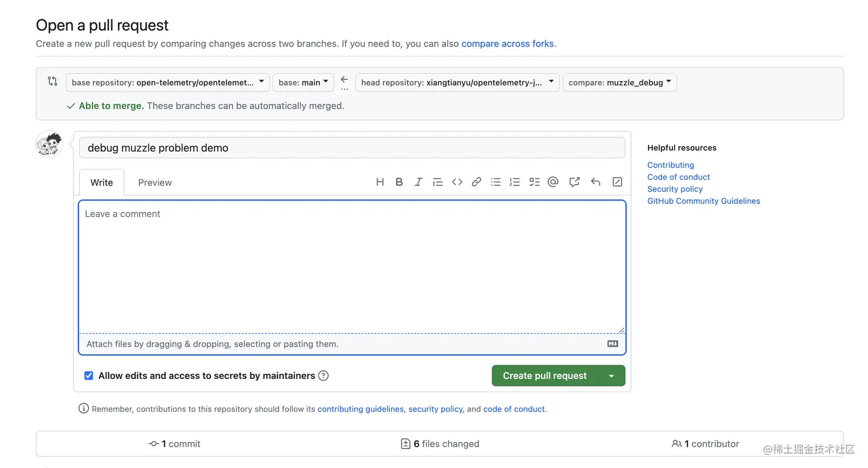
Task: Click the Markdown supported icon
Action: [613, 343]
